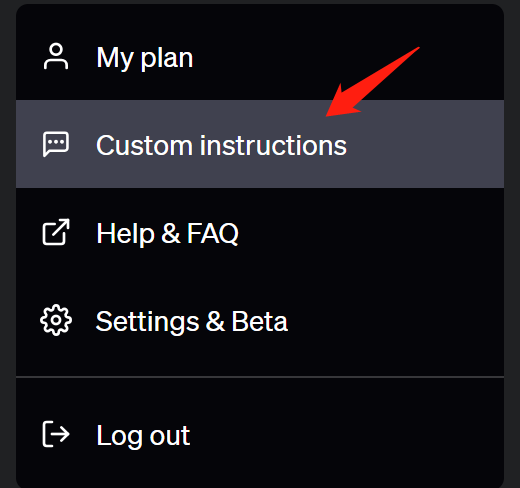Image resolution: width=520 pixels, height=488 pixels.
Task: Click the chat bubble icon for Custom instructions
Action: (x=56, y=144)
